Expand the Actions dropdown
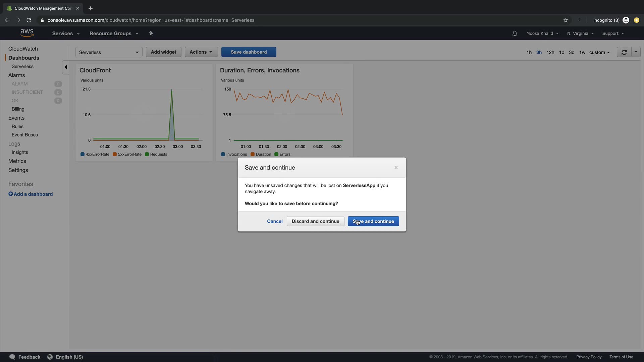The width and height of the screenshot is (644, 362). tap(201, 52)
